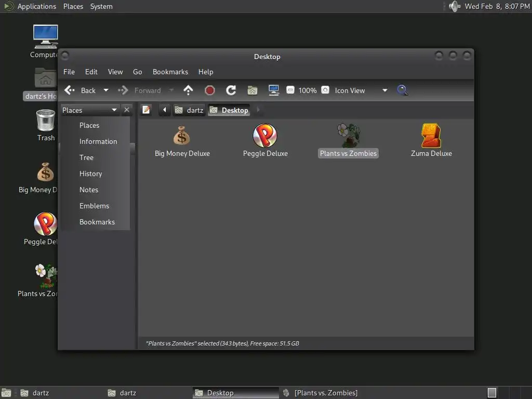Open the View menu

tap(115, 72)
